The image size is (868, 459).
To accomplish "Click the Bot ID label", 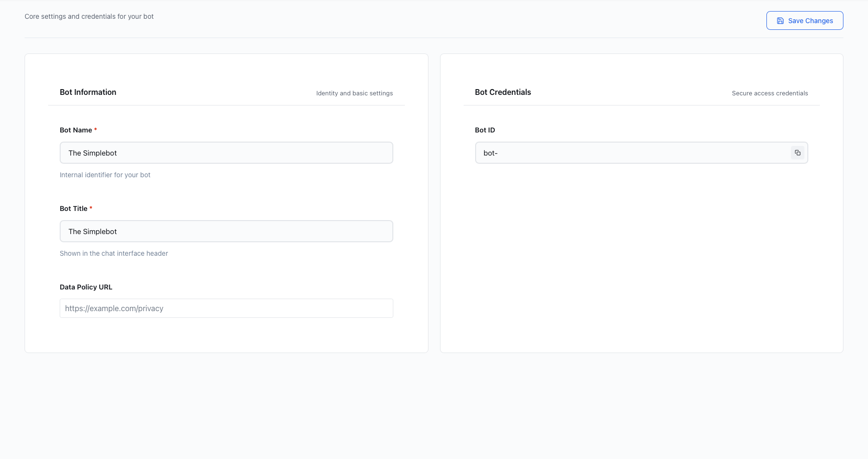I will point(484,130).
